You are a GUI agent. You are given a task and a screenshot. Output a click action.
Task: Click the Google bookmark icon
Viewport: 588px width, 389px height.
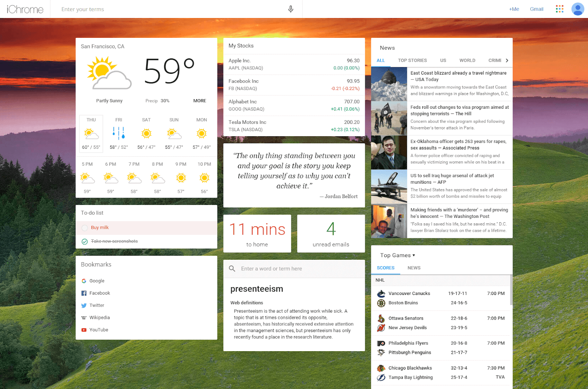pyautogui.click(x=84, y=281)
